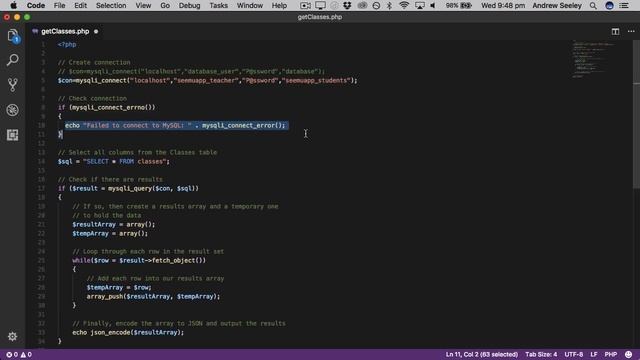This screenshot has width=640, height=360.
Task: Split the editor to the side
Action: 615,31
